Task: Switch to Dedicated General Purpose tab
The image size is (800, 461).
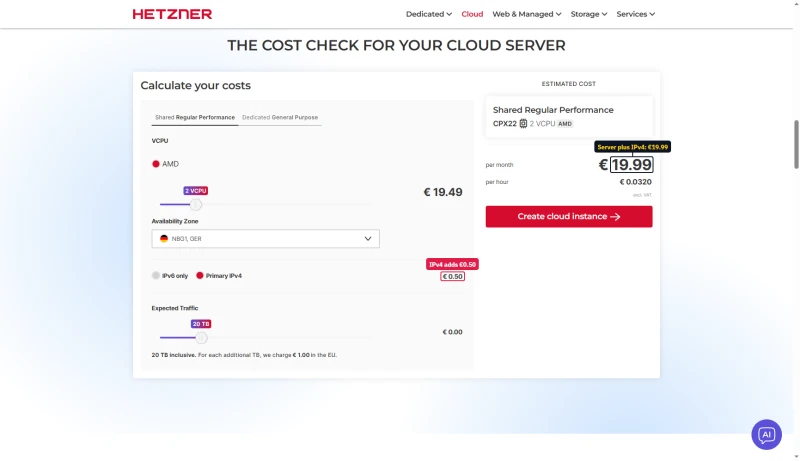Action: [280, 117]
